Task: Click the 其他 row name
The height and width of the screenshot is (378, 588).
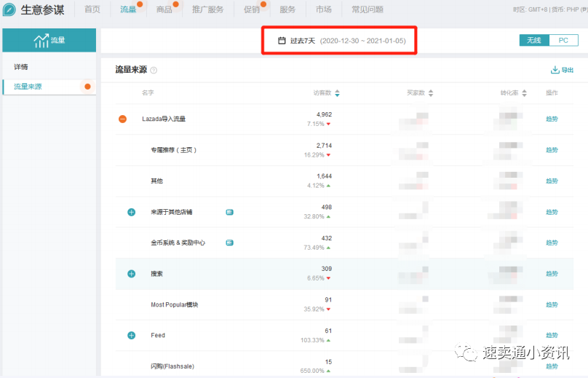Action: click(x=156, y=181)
